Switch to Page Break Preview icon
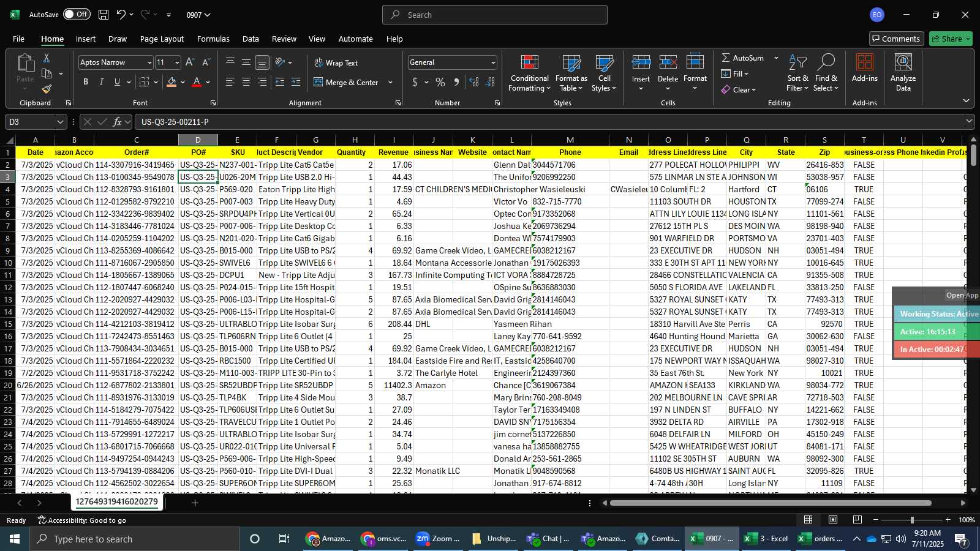 point(858,520)
